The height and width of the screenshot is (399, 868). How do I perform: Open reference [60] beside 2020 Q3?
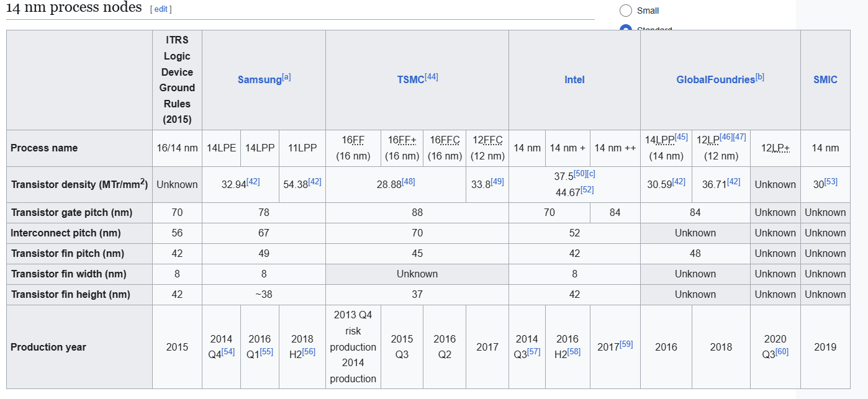coord(782,352)
